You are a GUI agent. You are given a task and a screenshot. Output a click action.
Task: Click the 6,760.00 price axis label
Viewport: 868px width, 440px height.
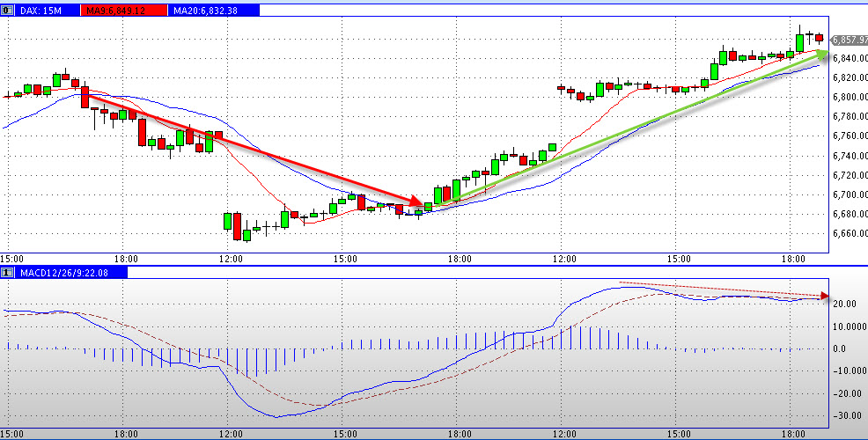pyautogui.click(x=850, y=136)
